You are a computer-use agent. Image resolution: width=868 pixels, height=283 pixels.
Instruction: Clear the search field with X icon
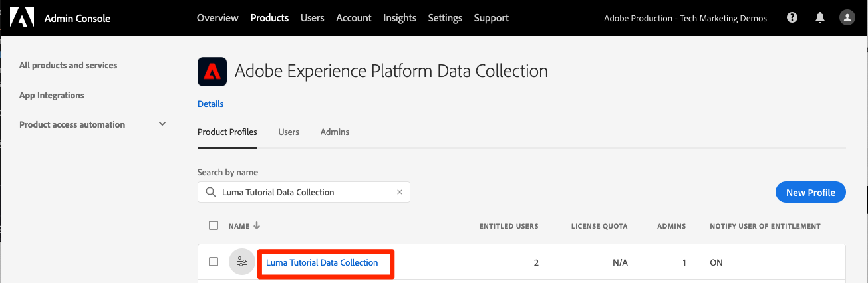400,192
